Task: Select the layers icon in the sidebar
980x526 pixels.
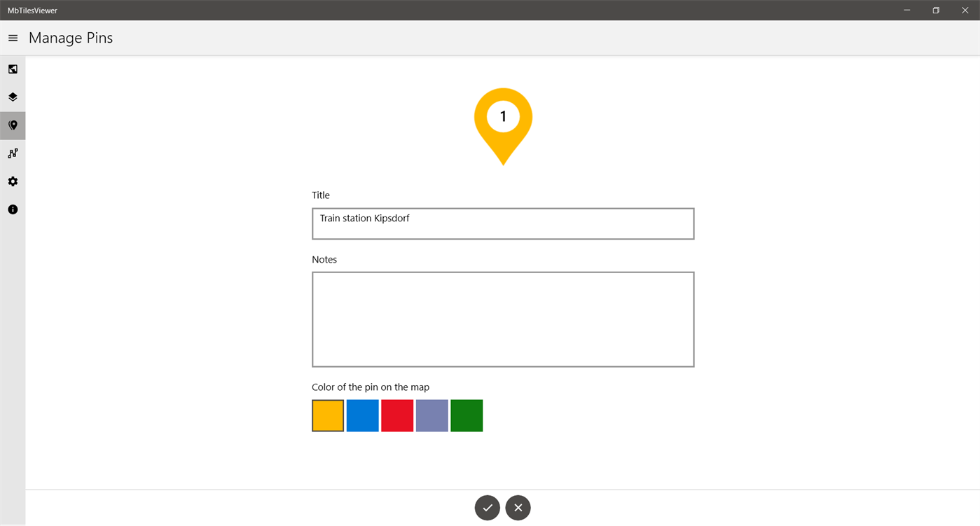Action: point(13,97)
